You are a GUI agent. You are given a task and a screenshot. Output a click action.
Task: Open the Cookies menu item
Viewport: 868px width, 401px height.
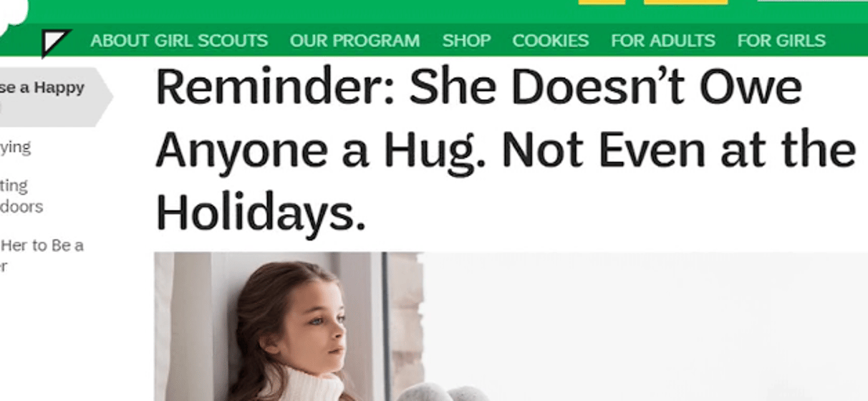point(551,41)
